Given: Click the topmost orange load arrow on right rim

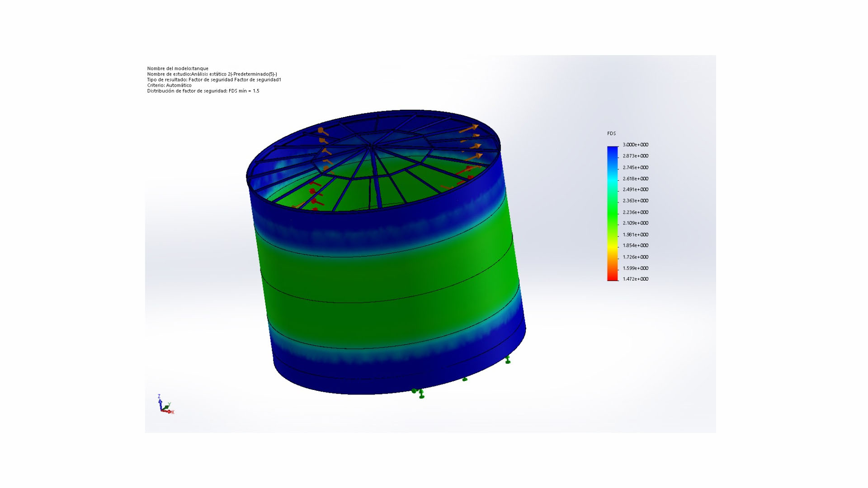Looking at the screenshot, I should pos(470,129).
